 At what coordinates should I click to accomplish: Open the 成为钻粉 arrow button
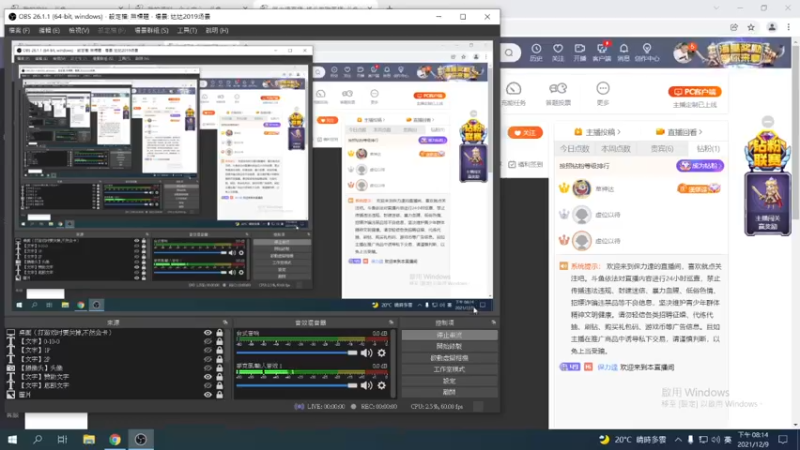coord(700,166)
